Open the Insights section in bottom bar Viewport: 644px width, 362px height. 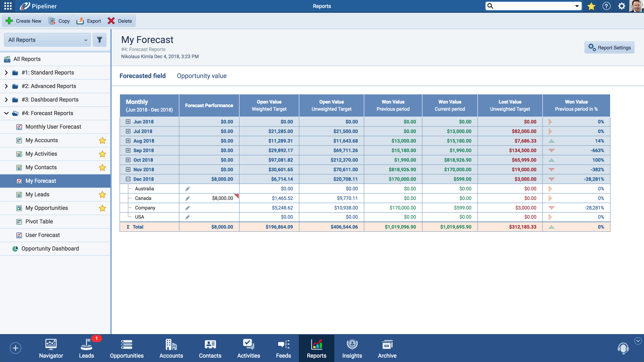click(x=352, y=348)
